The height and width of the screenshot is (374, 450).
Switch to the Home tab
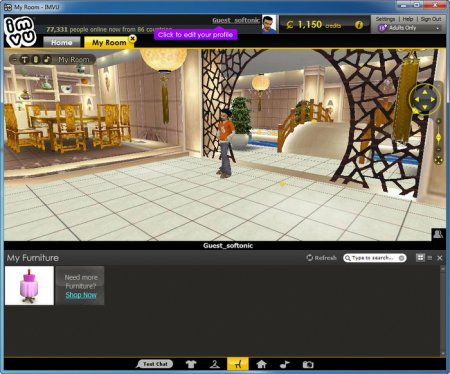point(62,42)
